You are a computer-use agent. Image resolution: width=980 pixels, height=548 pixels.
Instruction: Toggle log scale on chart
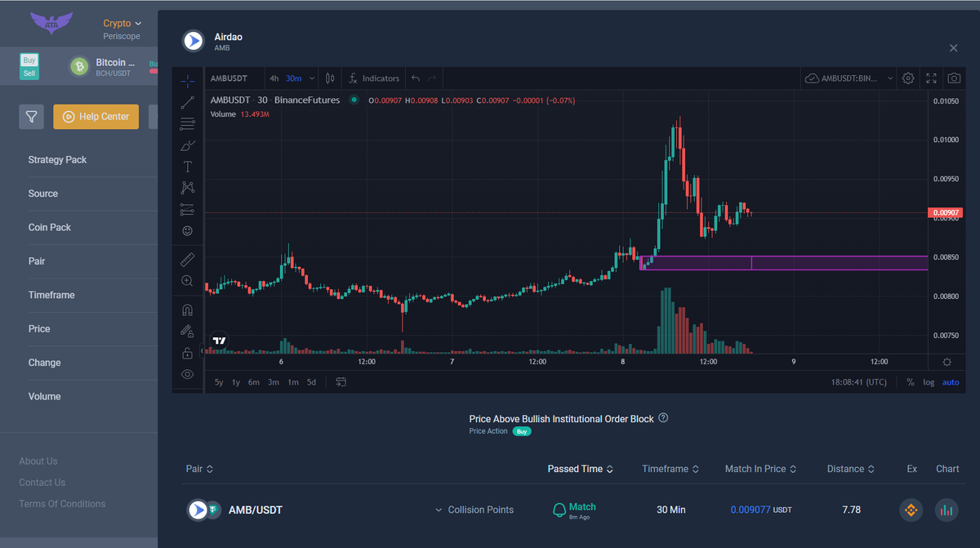click(929, 382)
